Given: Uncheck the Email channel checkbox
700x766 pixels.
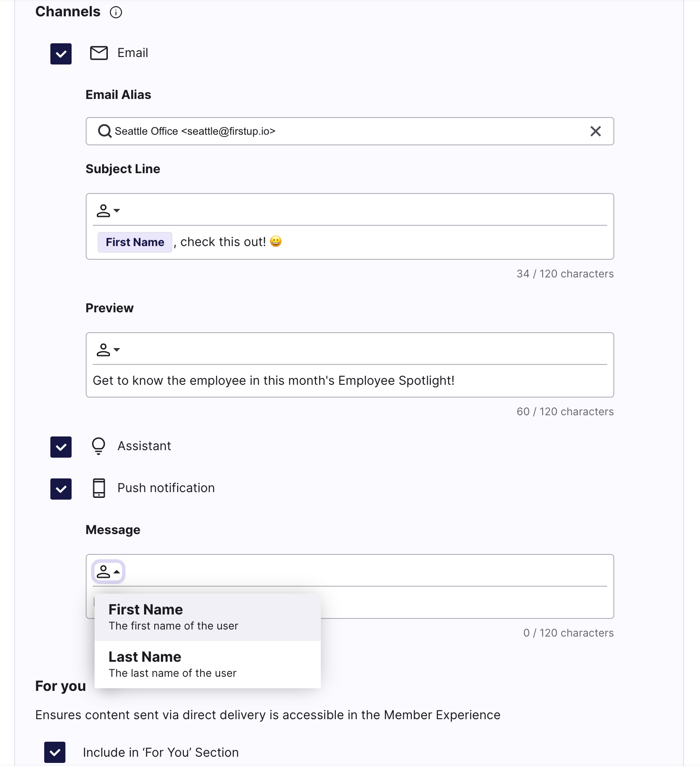Looking at the screenshot, I should (x=61, y=53).
